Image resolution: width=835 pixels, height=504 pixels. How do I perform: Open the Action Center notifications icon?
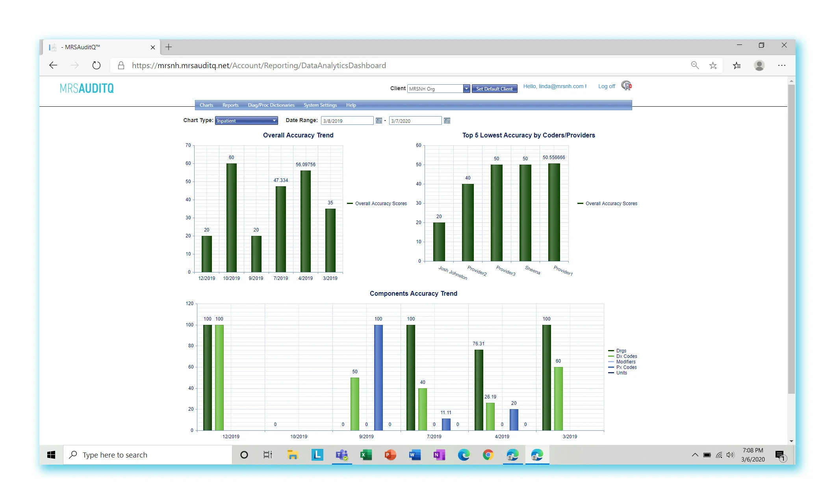[x=780, y=456]
